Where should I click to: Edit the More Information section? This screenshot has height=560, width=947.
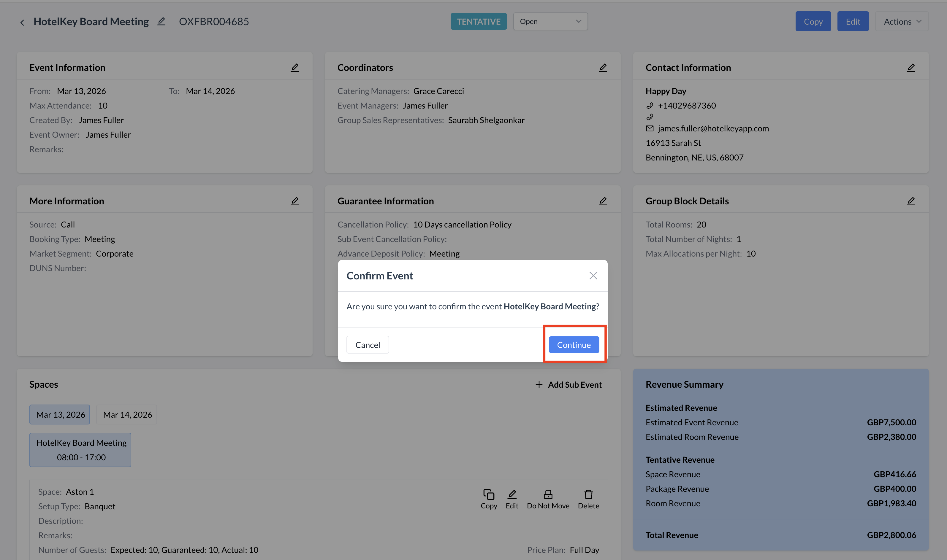click(294, 201)
